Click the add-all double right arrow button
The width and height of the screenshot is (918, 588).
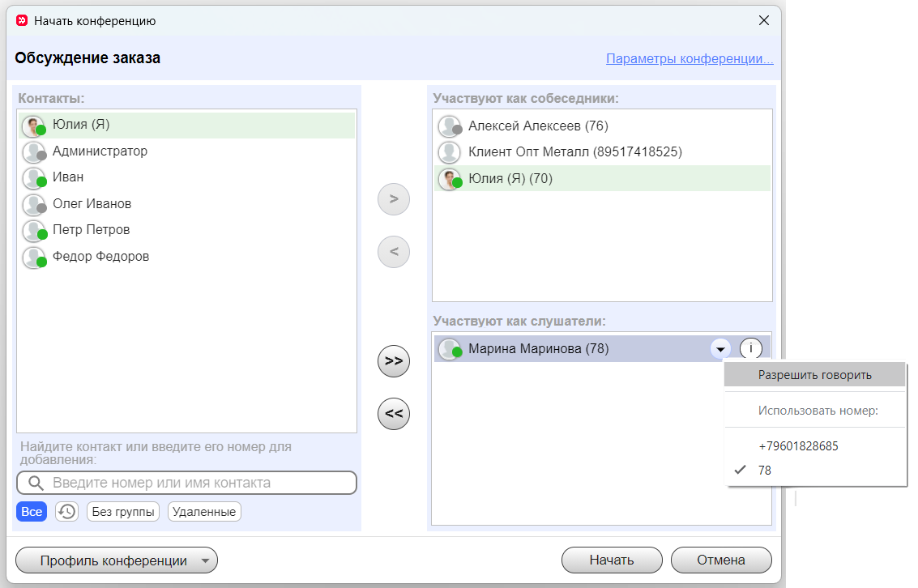click(x=394, y=362)
